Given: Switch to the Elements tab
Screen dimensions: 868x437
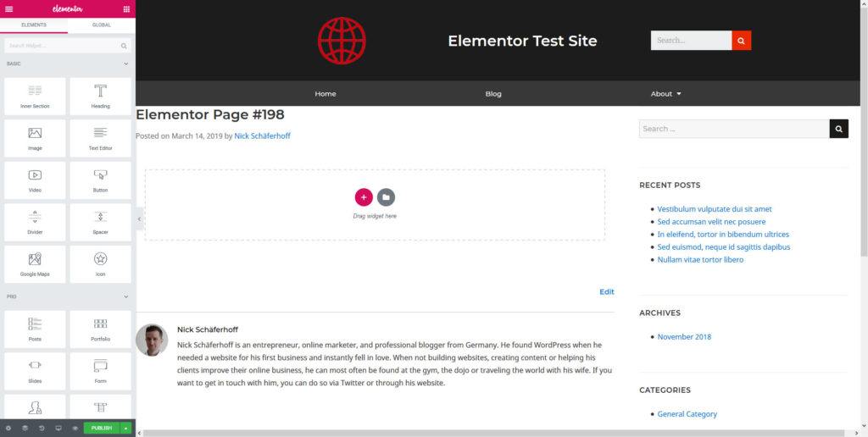Looking at the screenshot, I should click(34, 25).
